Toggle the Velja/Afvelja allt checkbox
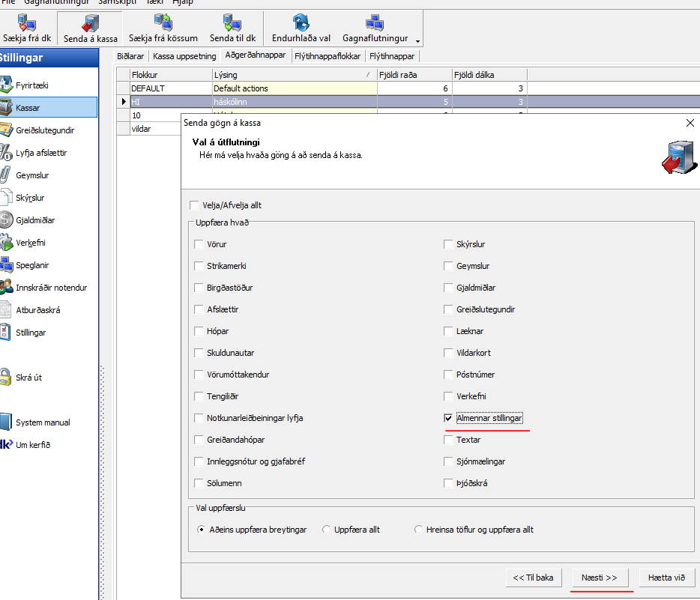Image resolution: width=700 pixels, height=600 pixels. pos(195,205)
